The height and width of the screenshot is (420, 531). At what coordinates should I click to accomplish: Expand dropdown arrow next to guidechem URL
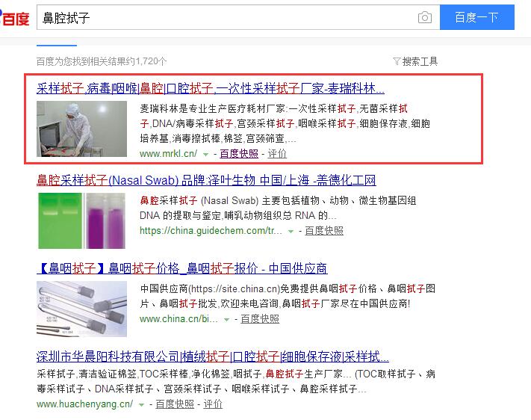291,232
